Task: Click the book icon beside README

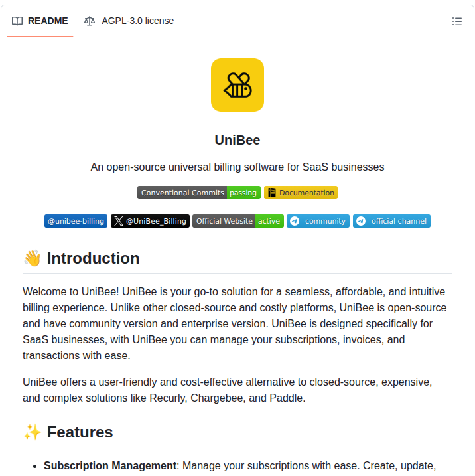Action: pyautogui.click(x=17, y=21)
